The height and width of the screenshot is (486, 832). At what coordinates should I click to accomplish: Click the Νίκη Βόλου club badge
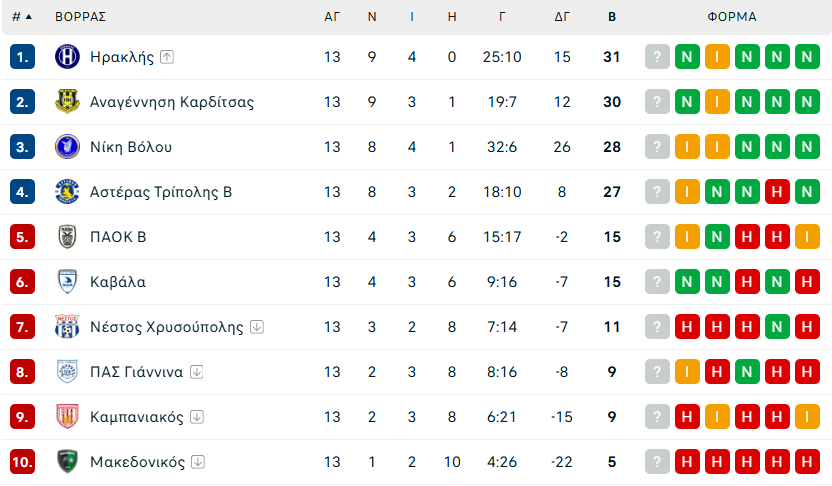pyautogui.click(x=66, y=147)
